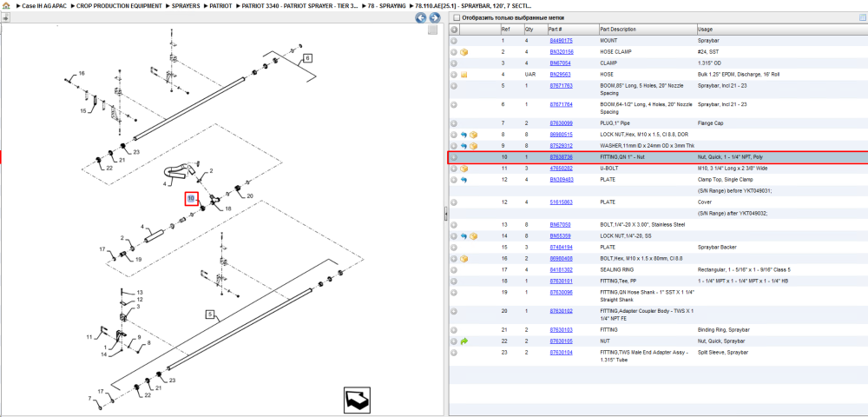Click the splitter collapse handle between the panels
The width and height of the screenshot is (868, 417).
[445, 215]
